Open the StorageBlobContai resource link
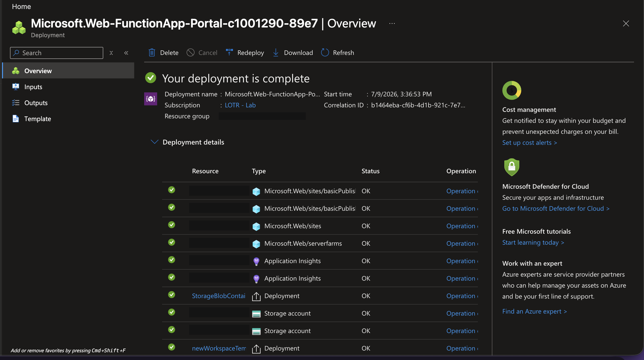The image size is (644, 360). [218, 296]
